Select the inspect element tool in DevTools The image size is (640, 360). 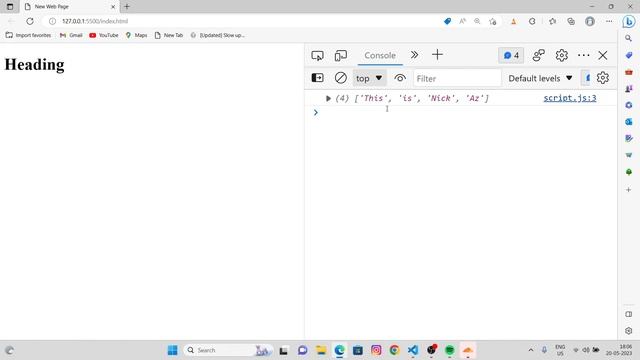tap(317, 56)
